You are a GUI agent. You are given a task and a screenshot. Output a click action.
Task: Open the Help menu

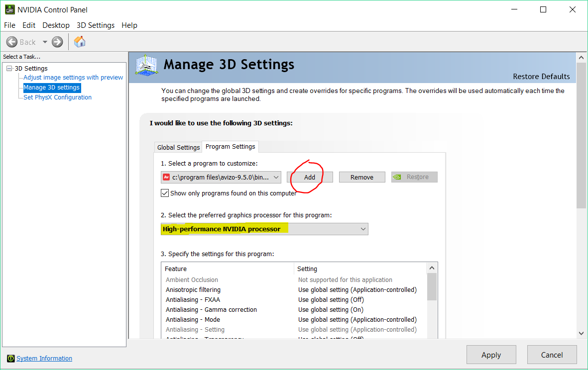point(129,25)
